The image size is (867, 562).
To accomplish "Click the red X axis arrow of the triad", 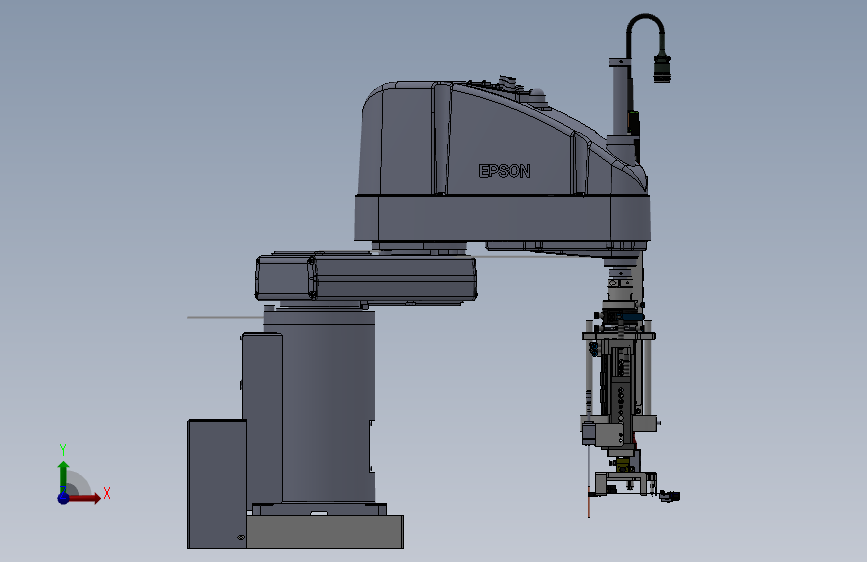I will click(x=84, y=498).
